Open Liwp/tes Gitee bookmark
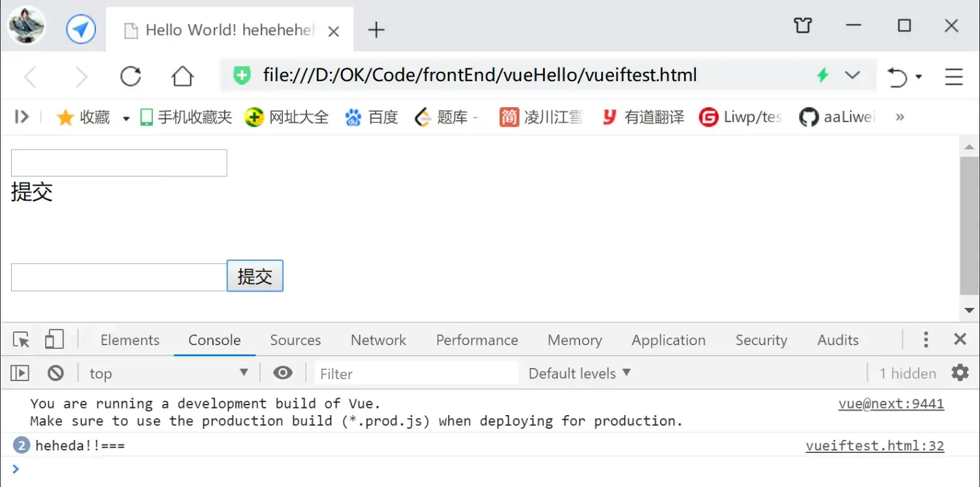This screenshot has height=487, width=980. coord(740,118)
